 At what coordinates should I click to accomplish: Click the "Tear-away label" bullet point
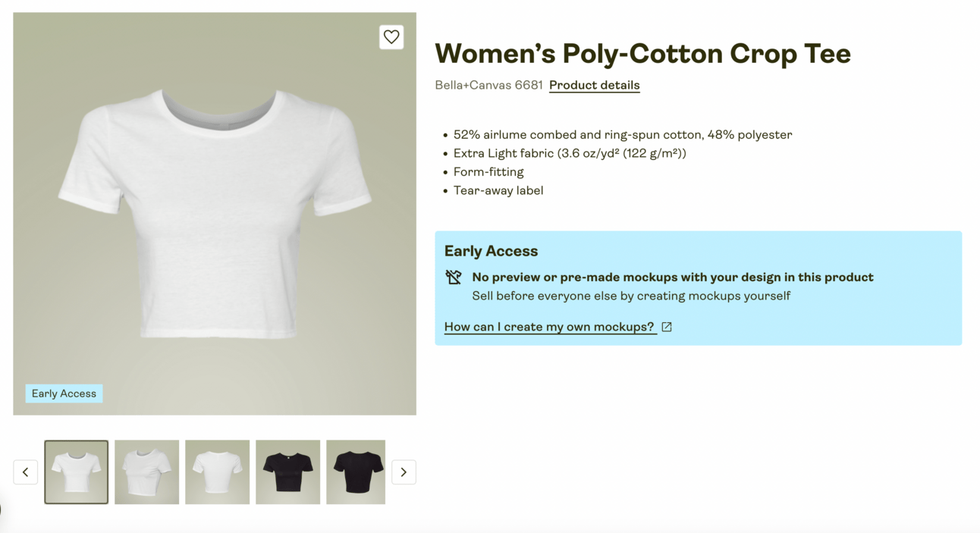pos(498,190)
